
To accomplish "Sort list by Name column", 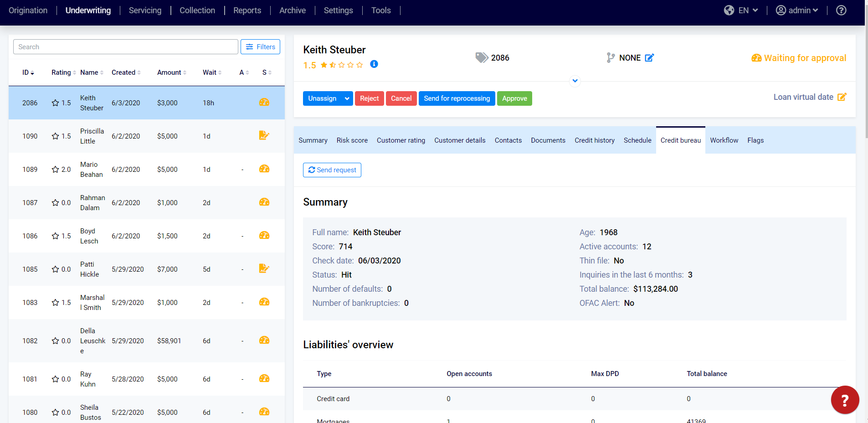I will (x=92, y=72).
